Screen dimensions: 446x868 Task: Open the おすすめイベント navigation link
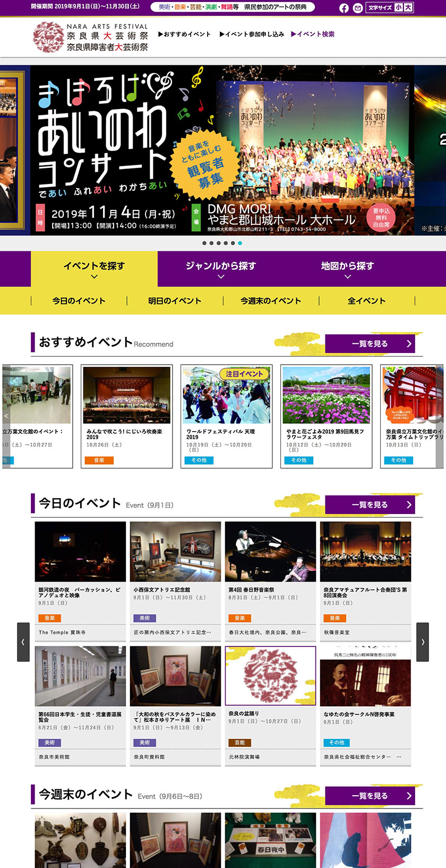(x=184, y=34)
